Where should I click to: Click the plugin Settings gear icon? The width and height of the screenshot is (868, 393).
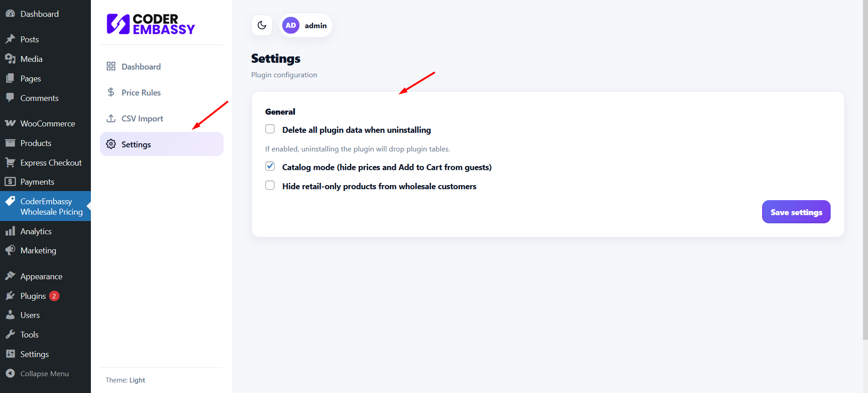click(x=111, y=144)
